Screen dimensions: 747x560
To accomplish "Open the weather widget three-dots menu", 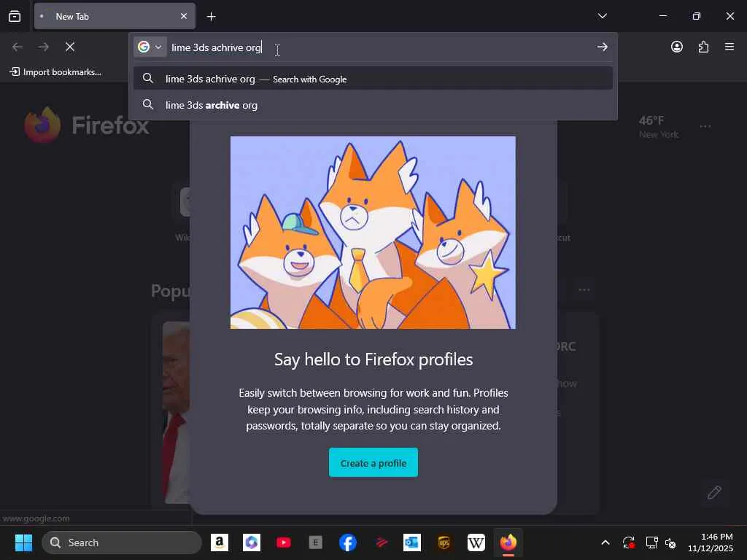I will coord(705,127).
